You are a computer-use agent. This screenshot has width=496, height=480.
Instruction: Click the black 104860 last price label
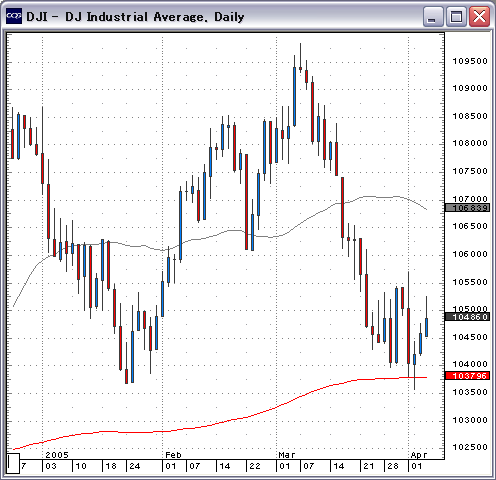467,317
